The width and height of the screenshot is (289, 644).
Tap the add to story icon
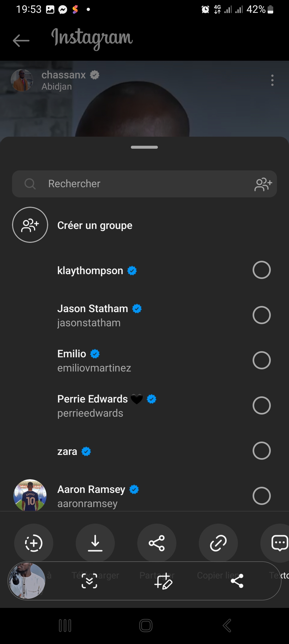34,543
